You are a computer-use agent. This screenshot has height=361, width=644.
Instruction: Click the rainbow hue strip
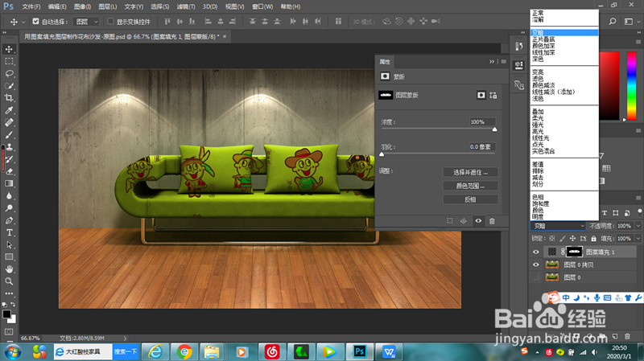[x=632, y=86]
